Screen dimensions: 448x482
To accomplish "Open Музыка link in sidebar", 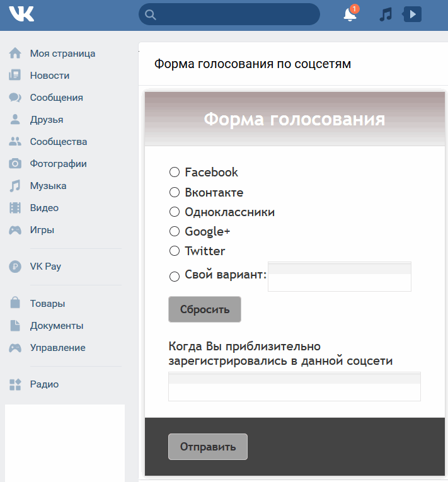I will (49, 186).
